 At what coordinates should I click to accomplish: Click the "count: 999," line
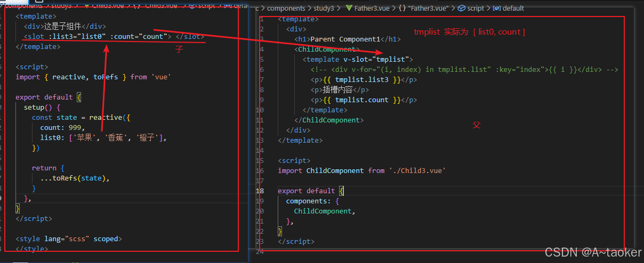(62, 127)
